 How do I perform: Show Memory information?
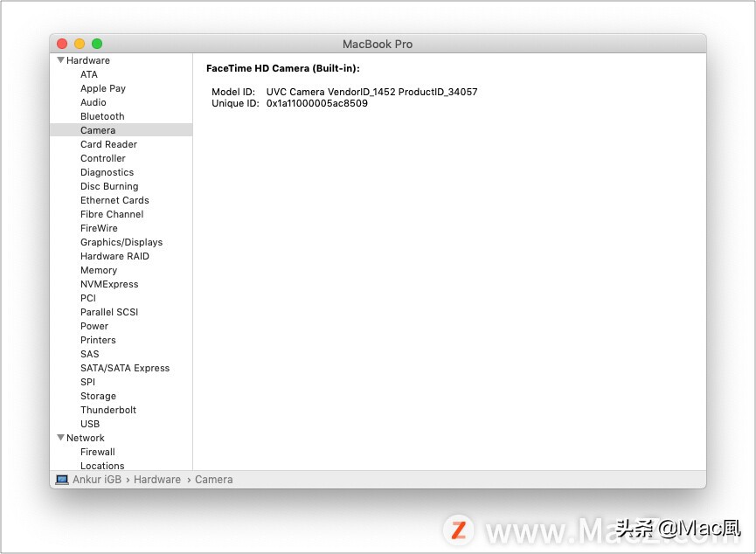click(99, 270)
